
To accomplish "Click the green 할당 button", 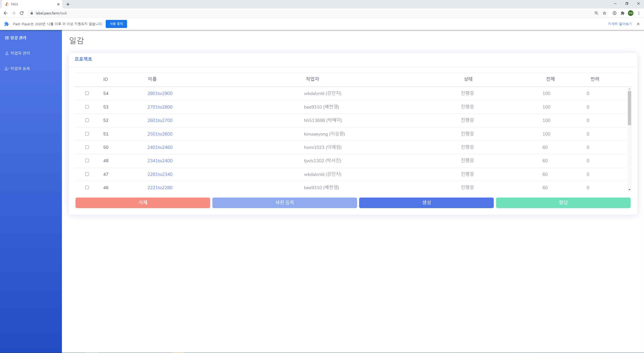I will [x=563, y=203].
